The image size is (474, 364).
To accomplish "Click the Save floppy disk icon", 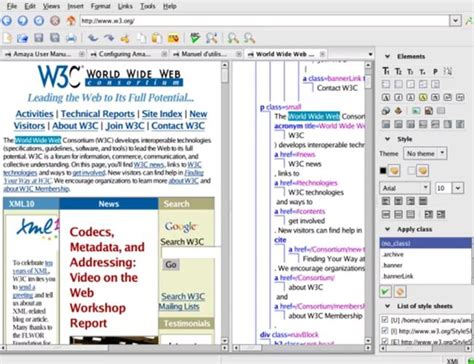I will [x=39, y=38].
